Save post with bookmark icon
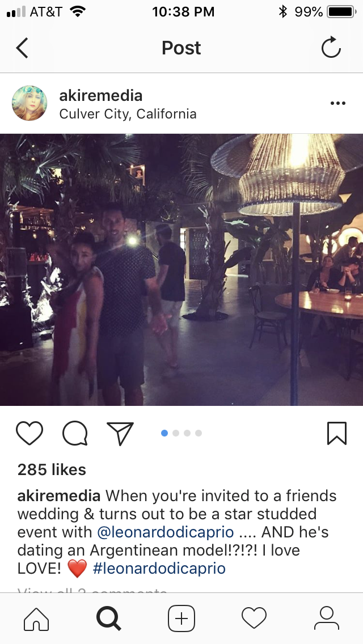 click(x=337, y=433)
